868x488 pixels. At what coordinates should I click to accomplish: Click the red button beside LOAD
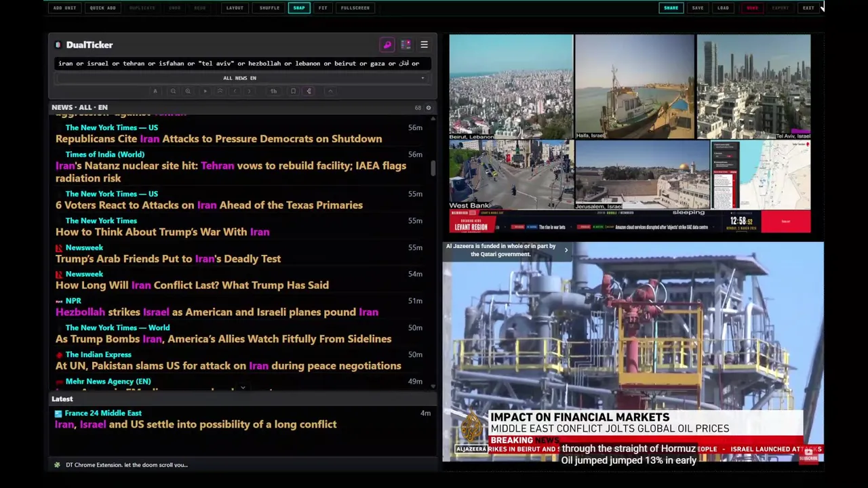(752, 8)
